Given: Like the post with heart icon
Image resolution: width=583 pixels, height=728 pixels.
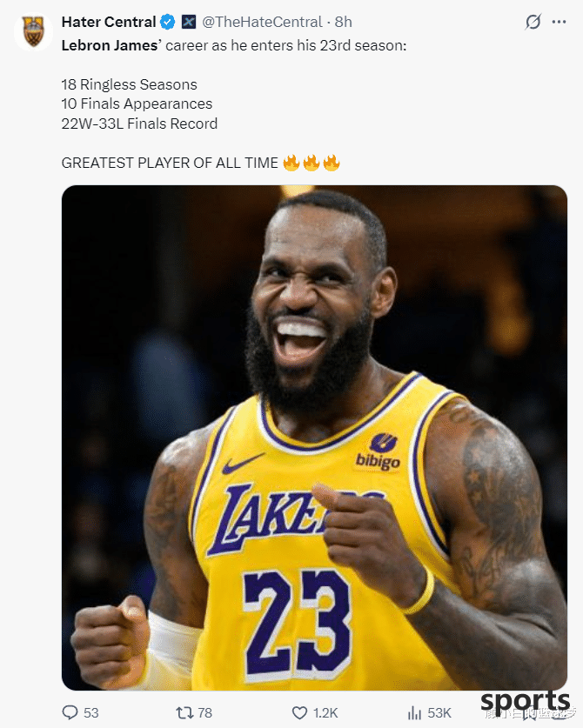Looking at the screenshot, I should pos(299,712).
